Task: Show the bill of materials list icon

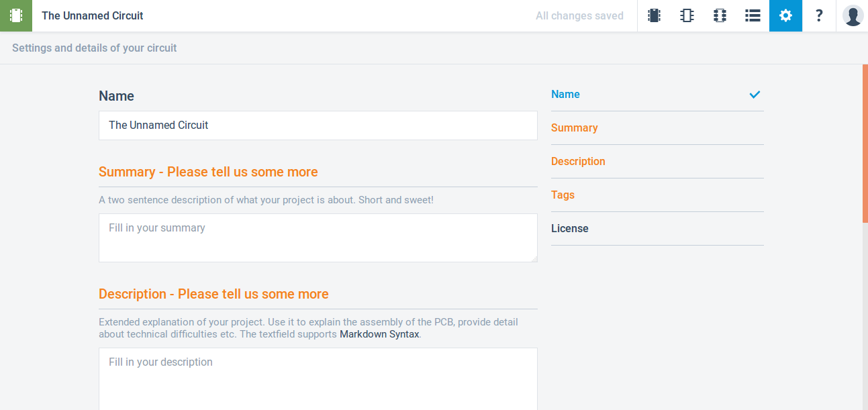Action: click(753, 15)
